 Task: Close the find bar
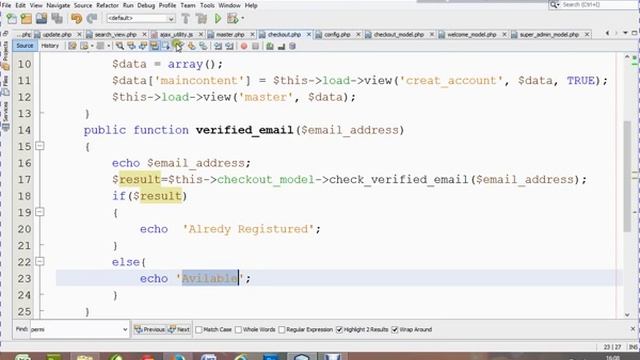(x=633, y=329)
